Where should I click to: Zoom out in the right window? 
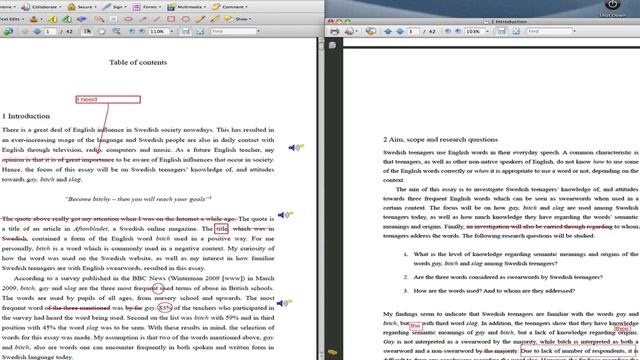[x=448, y=31]
